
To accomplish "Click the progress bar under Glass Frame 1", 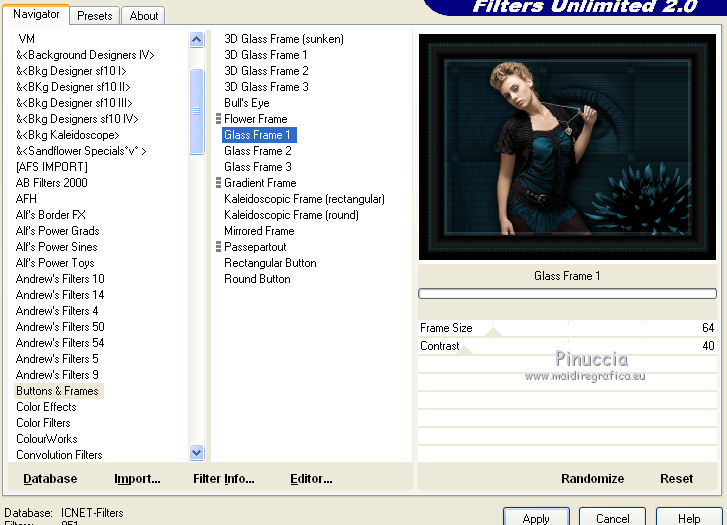I will (567, 293).
